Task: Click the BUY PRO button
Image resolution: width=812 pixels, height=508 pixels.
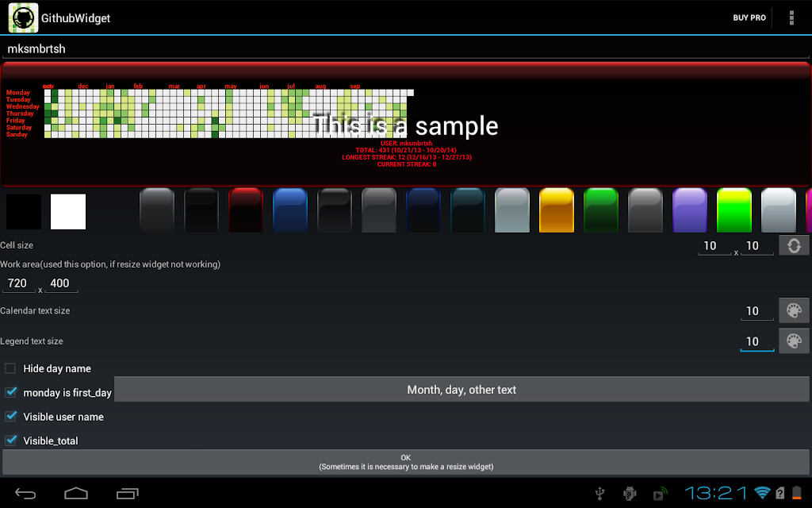Action: point(749,17)
